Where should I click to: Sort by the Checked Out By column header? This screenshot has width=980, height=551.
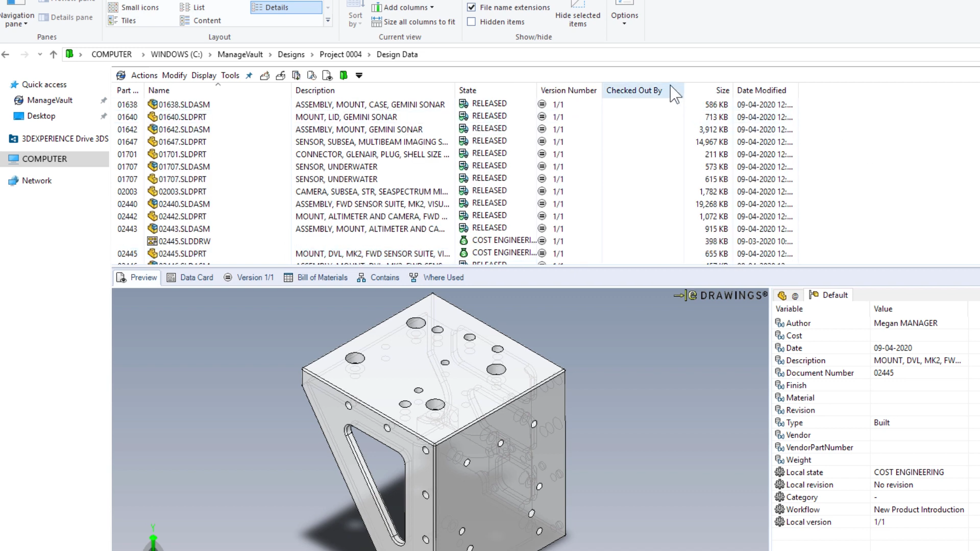[634, 90]
